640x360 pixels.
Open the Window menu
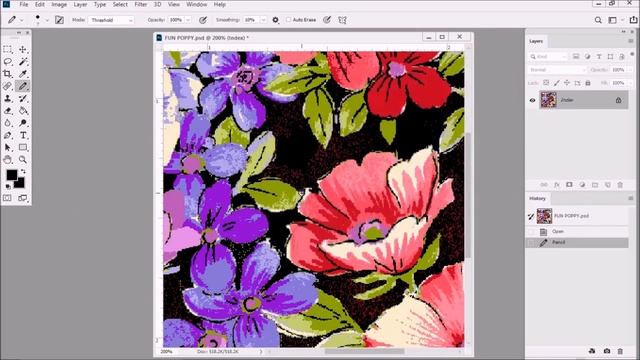click(196, 4)
